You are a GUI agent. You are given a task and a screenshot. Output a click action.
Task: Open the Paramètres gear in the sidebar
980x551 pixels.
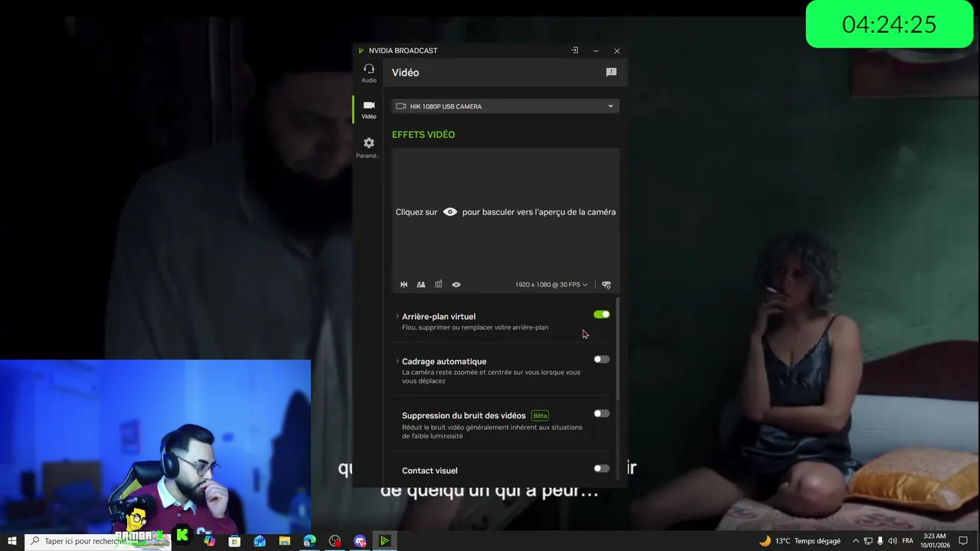coord(369,147)
